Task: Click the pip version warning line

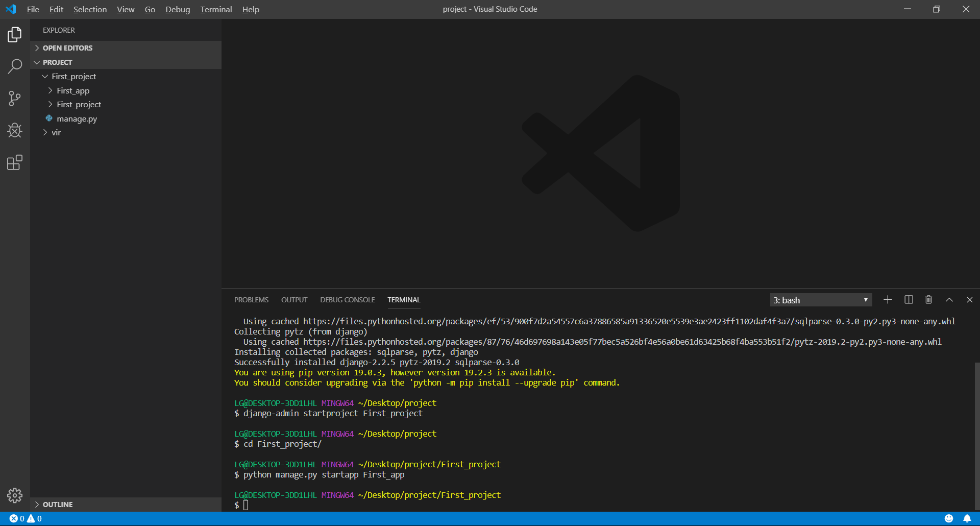Action: 395,372
